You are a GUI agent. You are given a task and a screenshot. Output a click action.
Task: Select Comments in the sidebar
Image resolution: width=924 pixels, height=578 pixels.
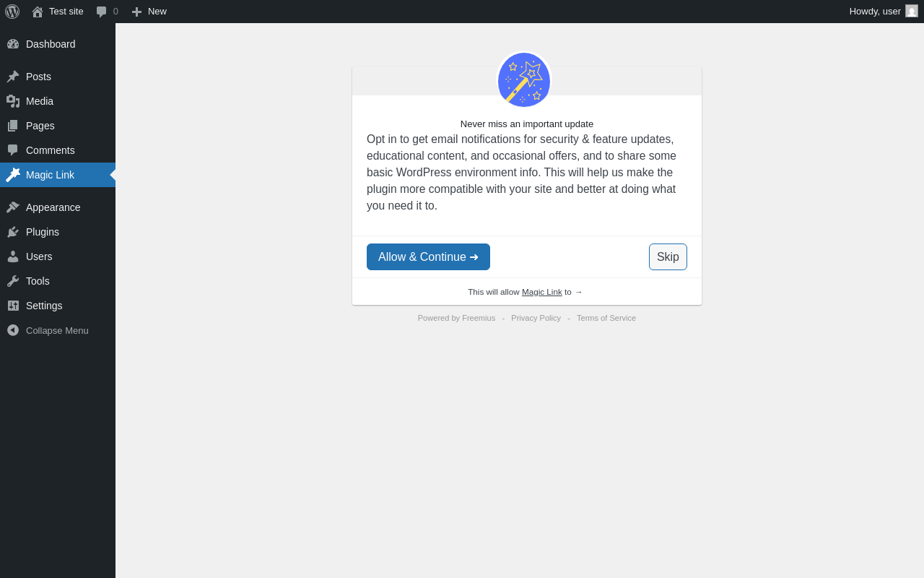[58, 150]
